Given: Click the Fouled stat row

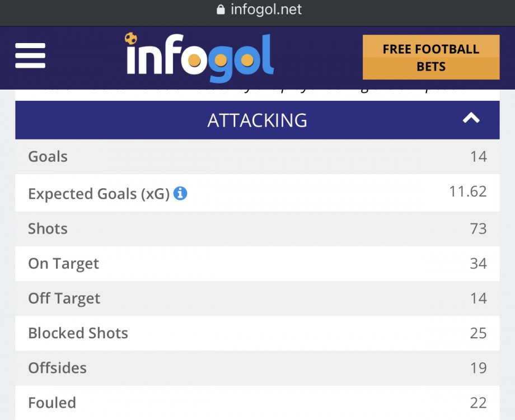Looking at the screenshot, I should [x=257, y=403].
